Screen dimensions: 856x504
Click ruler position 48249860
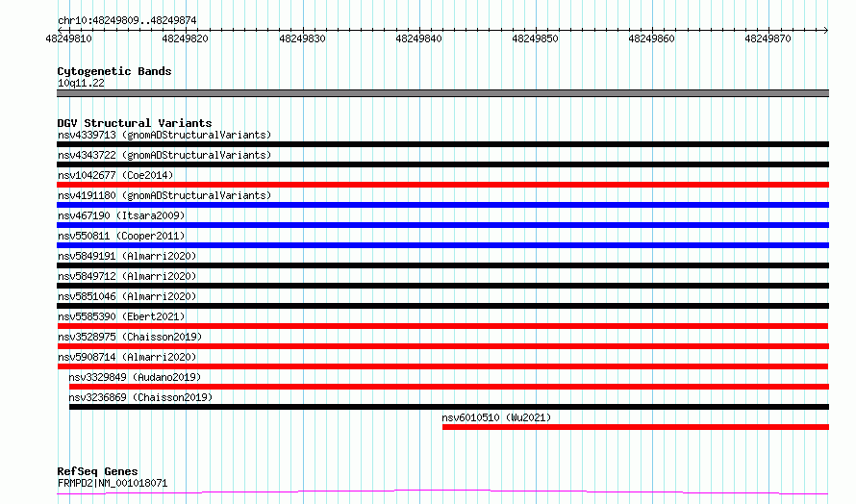(651, 38)
